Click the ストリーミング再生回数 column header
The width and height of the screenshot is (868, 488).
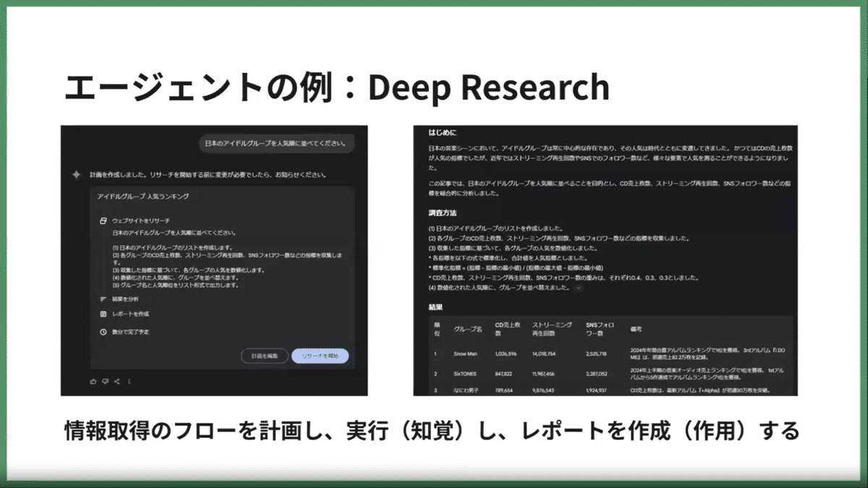click(552, 329)
